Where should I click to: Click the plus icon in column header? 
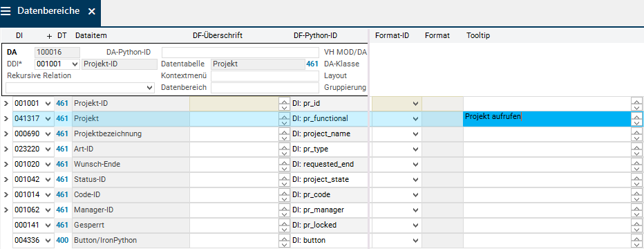coord(49,36)
